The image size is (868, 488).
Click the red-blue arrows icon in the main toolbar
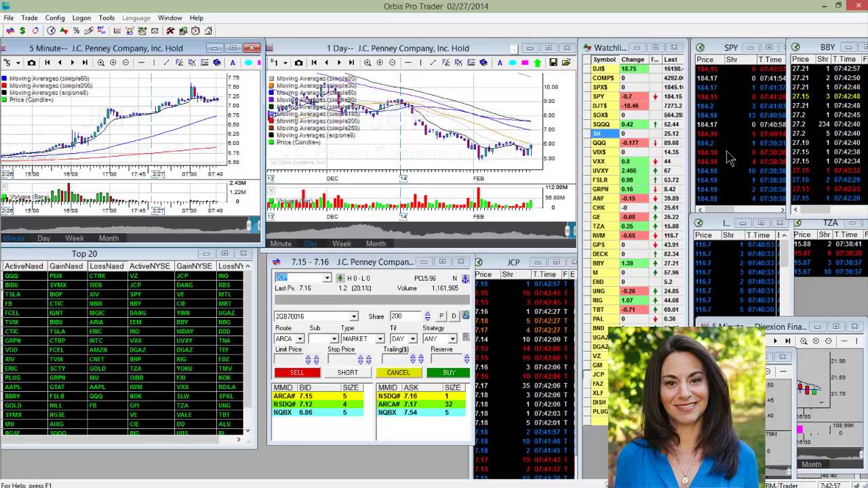click(x=10, y=30)
